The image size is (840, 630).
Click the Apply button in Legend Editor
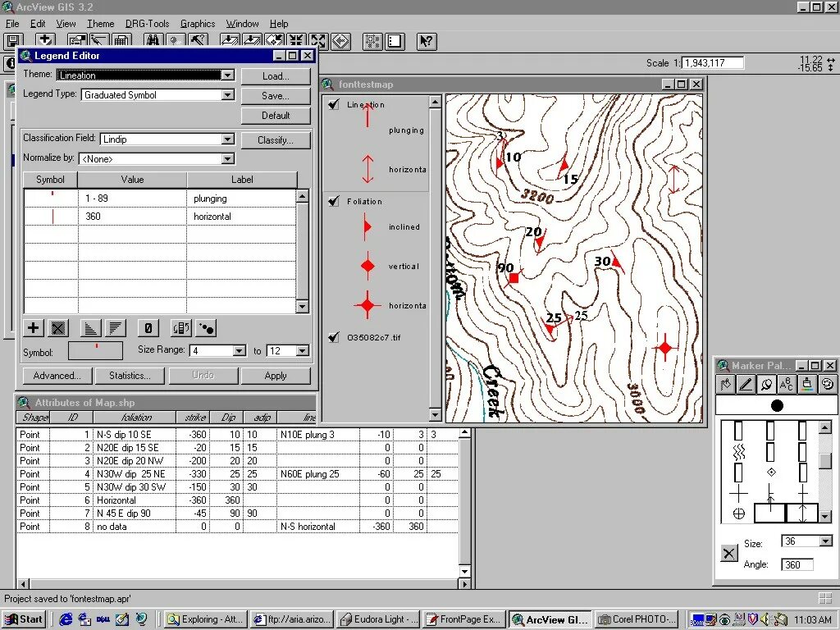pos(276,376)
